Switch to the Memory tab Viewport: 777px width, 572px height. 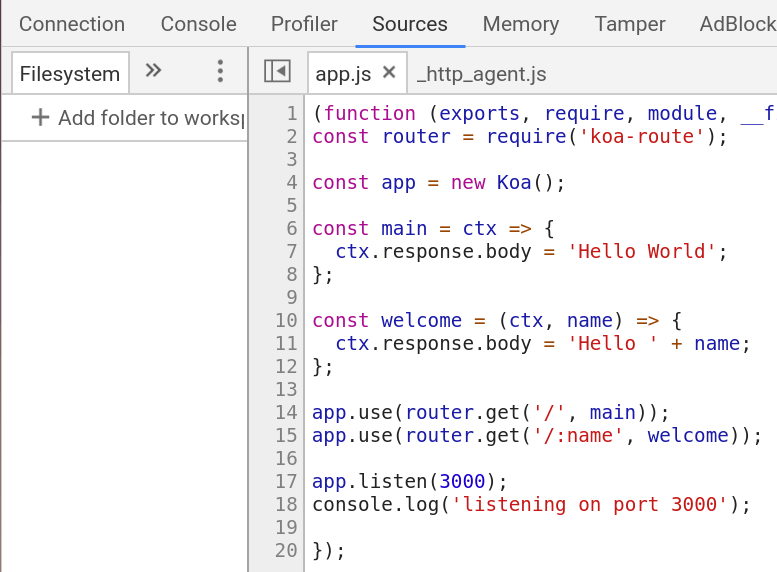pos(521,24)
